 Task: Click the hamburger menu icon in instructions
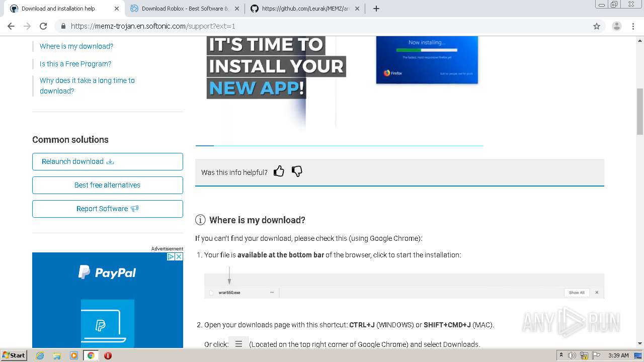click(x=238, y=344)
